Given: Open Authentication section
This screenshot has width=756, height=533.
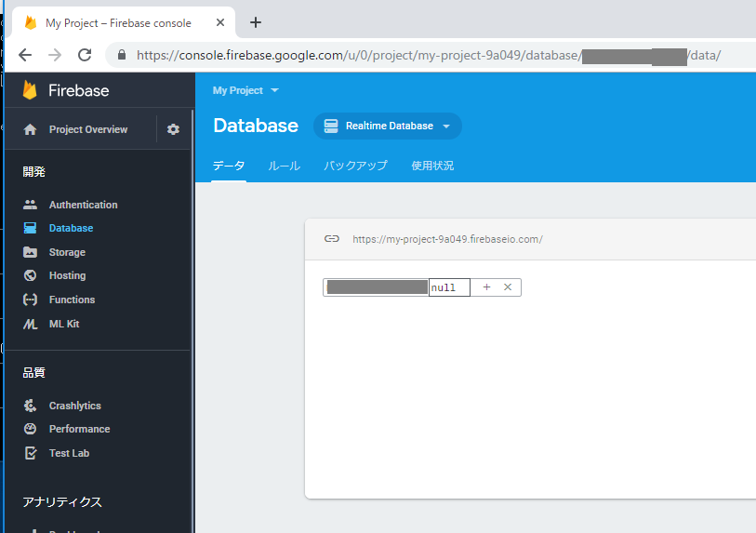Looking at the screenshot, I should coord(83,205).
